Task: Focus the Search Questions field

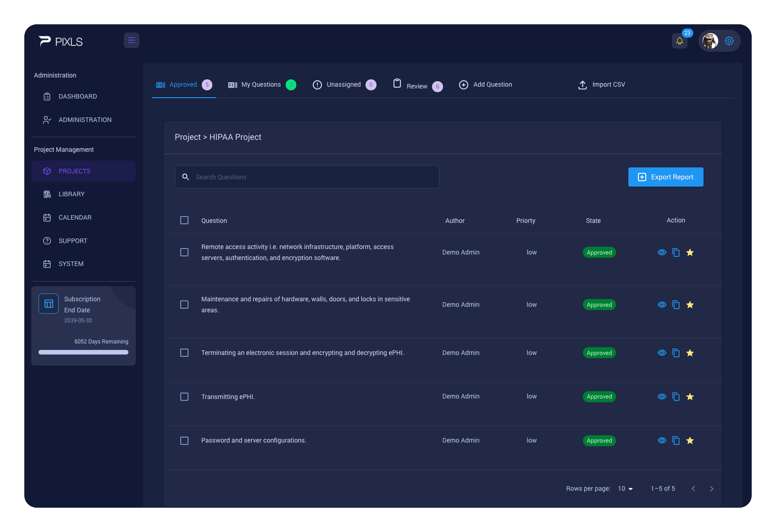Action: pyautogui.click(x=307, y=177)
